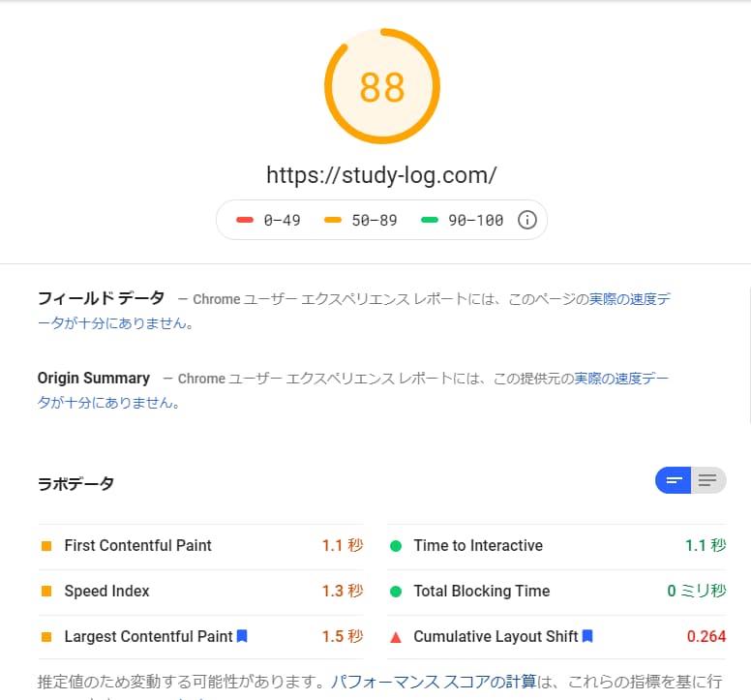Click the 0.264 Cumulative Layout Shift value
The image size is (751, 700).
tap(706, 636)
